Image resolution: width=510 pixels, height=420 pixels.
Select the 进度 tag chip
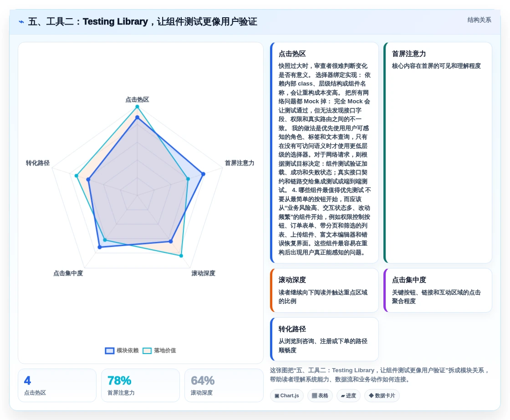348,395
